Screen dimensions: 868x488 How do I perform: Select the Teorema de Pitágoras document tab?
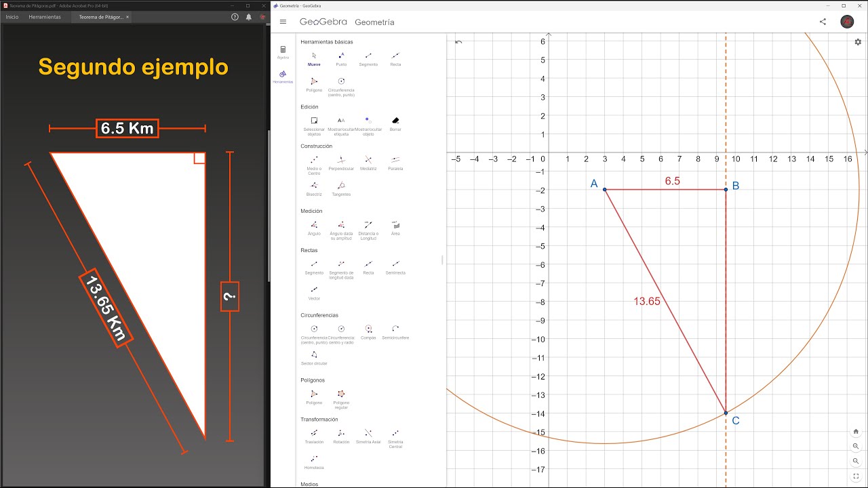pos(100,17)
